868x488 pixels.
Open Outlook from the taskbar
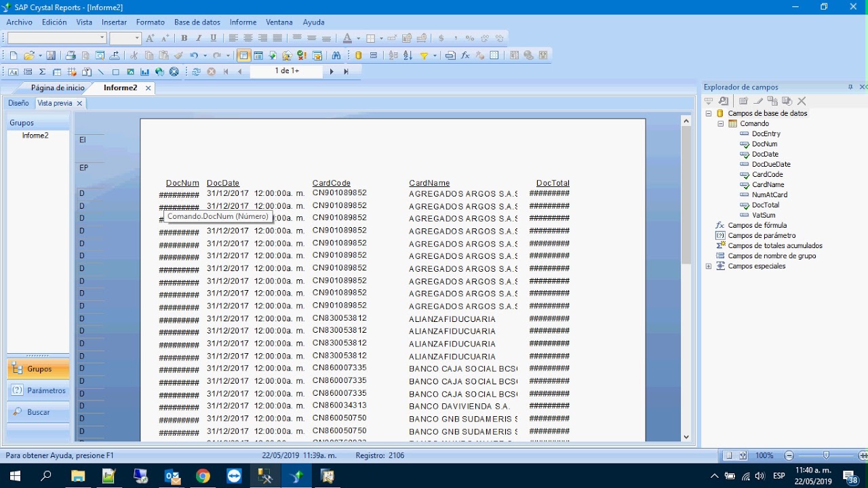[172, 476]
